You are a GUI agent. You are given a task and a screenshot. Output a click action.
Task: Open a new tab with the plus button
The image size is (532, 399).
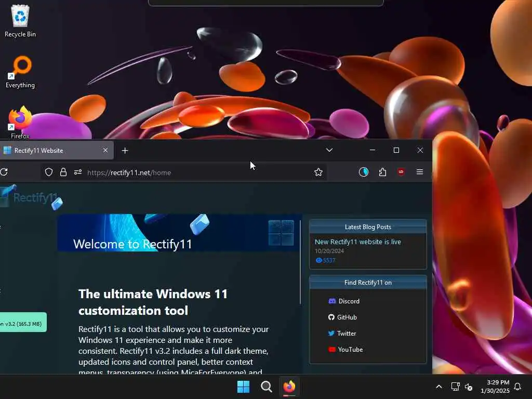125,150
